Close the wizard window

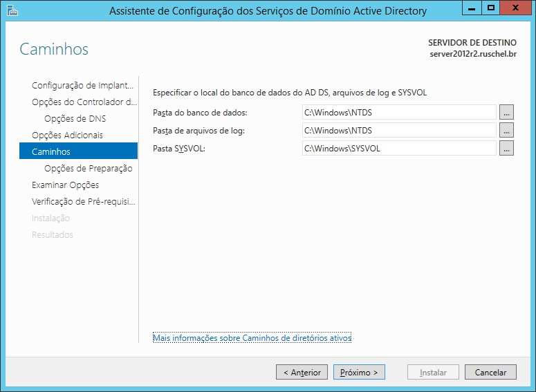(515, 8)
